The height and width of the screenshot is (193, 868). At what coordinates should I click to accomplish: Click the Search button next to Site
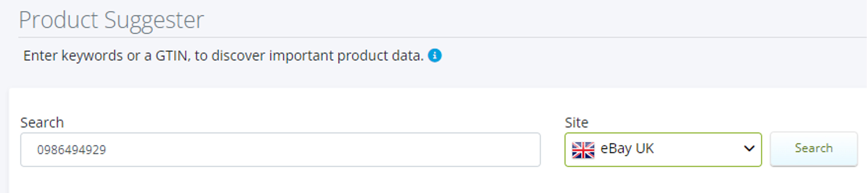(x=814, y=148)
